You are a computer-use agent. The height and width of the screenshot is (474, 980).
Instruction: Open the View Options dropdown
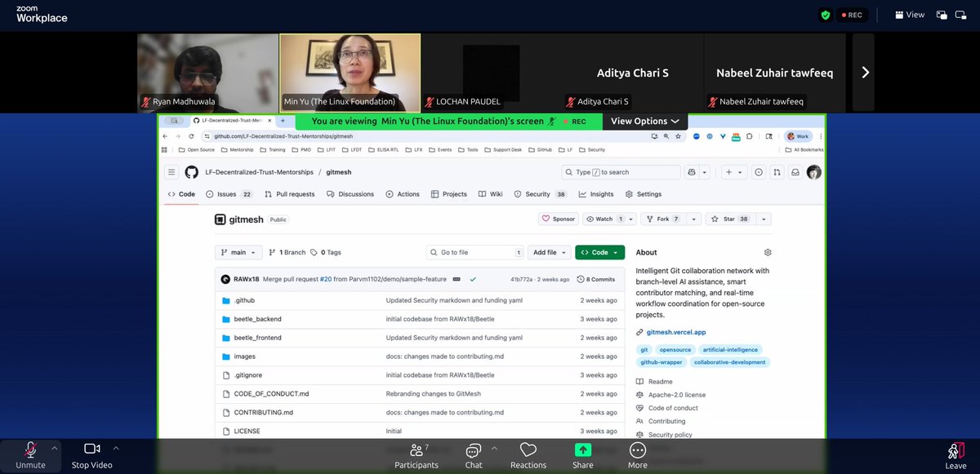[645, 121]
